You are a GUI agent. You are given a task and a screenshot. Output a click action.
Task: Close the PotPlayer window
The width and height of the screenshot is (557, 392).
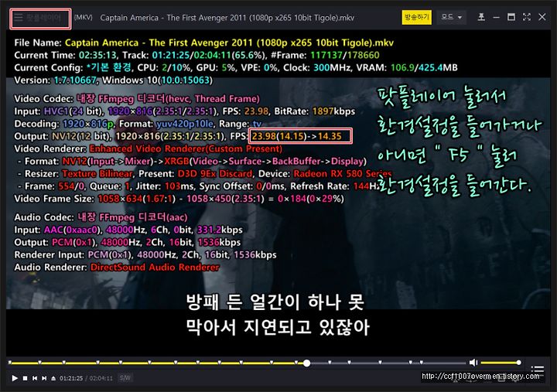(x=542, y=17)
